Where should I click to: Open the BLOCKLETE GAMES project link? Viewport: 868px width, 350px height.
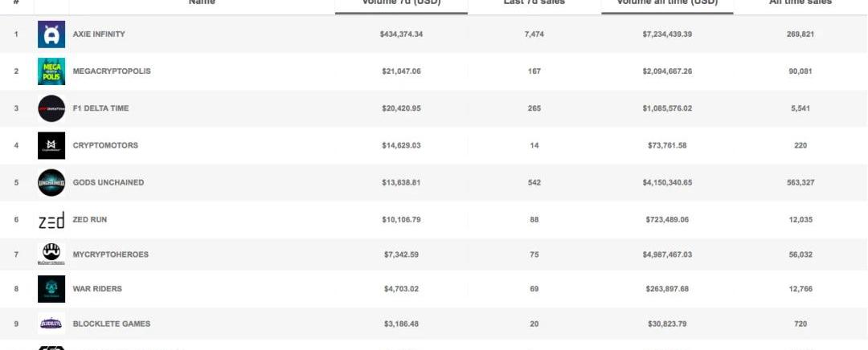tap(112, 324)
